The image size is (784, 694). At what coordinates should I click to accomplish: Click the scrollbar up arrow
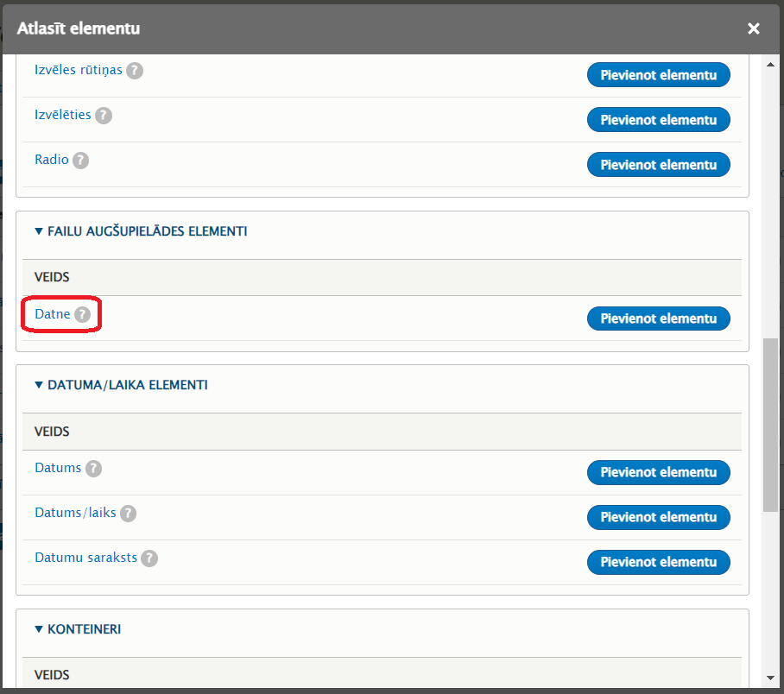(770, 65)
